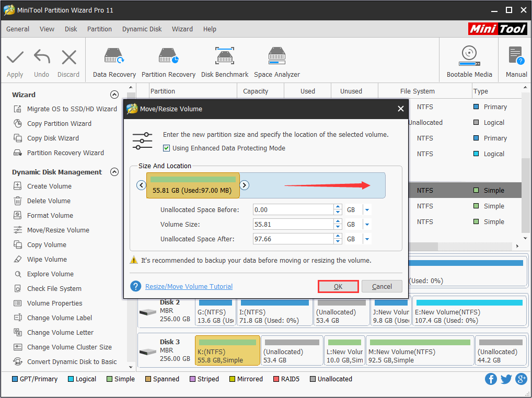Image resolution: width=532 pixels, height=398 pixels.
Task: Open the View menu
Action: tap(47, 29)
